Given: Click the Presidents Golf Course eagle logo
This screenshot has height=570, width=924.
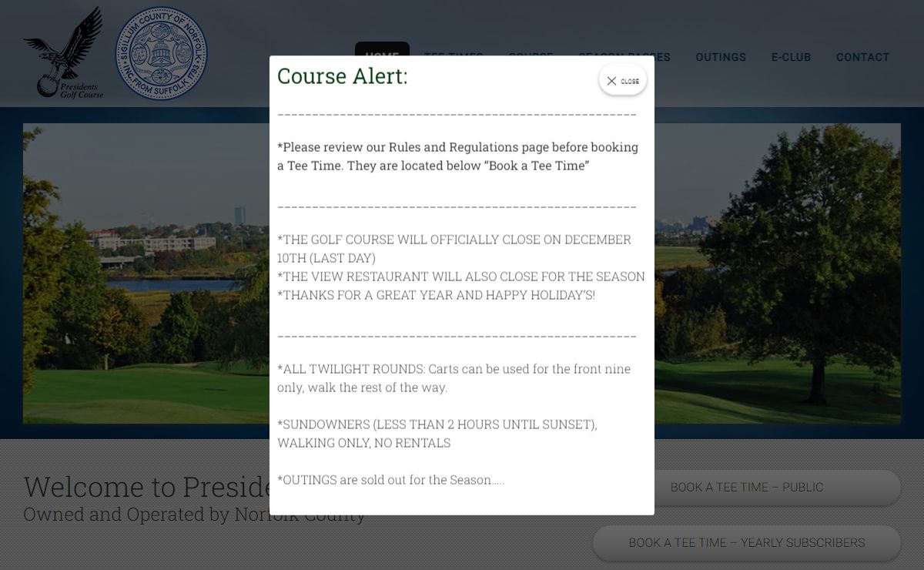Looking at the screenshot, I should 64,53.
